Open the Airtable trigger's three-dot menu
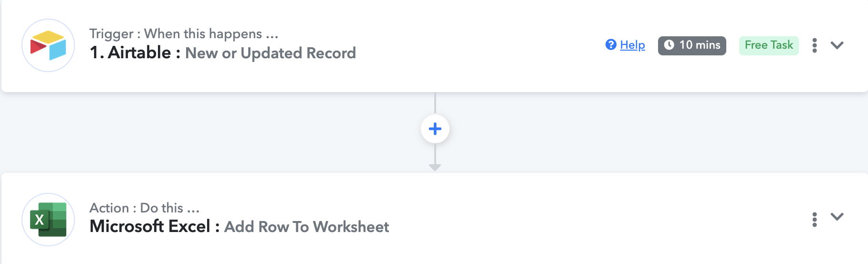 coord(815,45)
